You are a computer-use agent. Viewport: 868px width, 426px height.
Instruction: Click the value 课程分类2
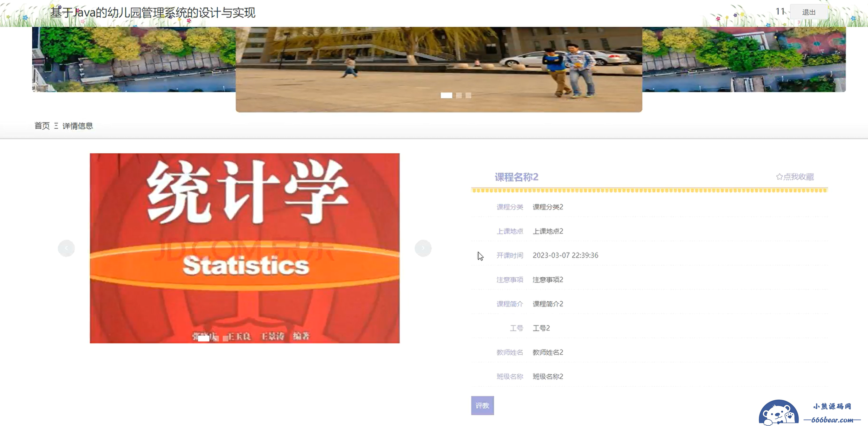tap(548, 207)
